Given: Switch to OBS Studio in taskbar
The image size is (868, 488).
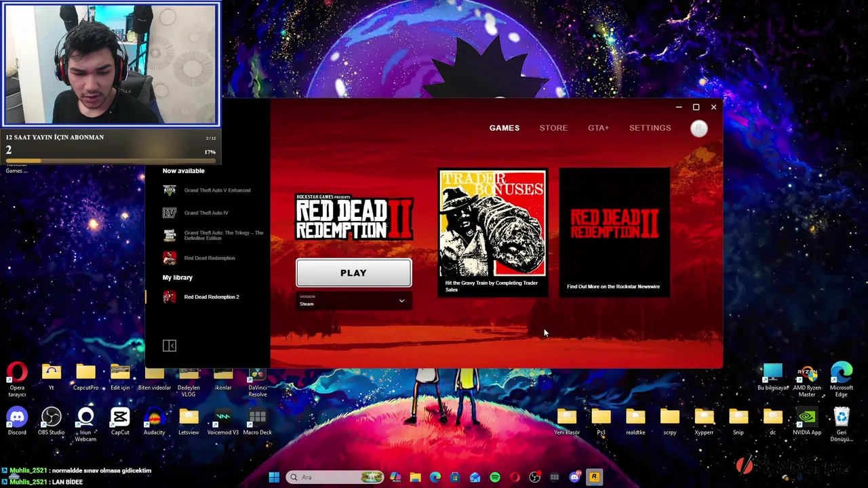Looking at the screenshot, I should pos(534,477).
